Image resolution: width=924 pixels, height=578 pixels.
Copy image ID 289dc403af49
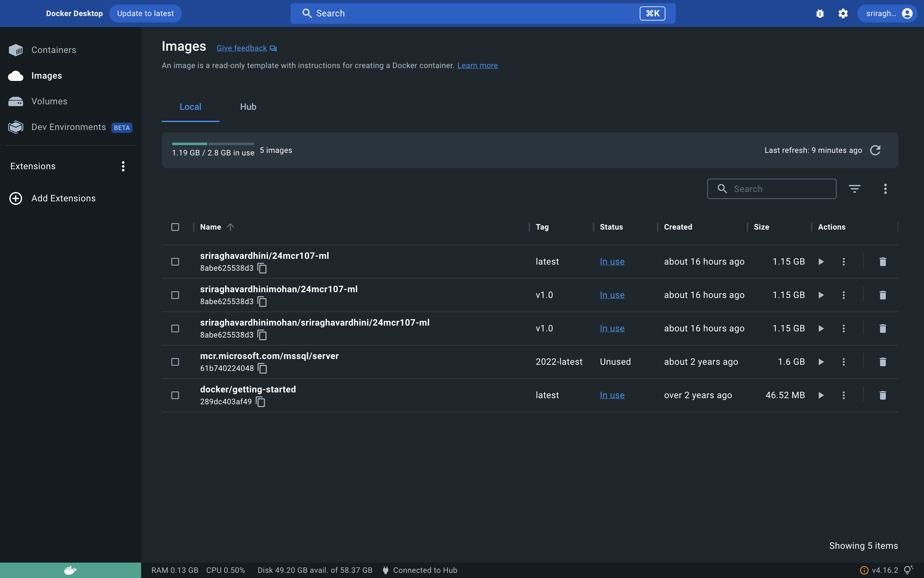pyautogui.click(x=261, y=402)
